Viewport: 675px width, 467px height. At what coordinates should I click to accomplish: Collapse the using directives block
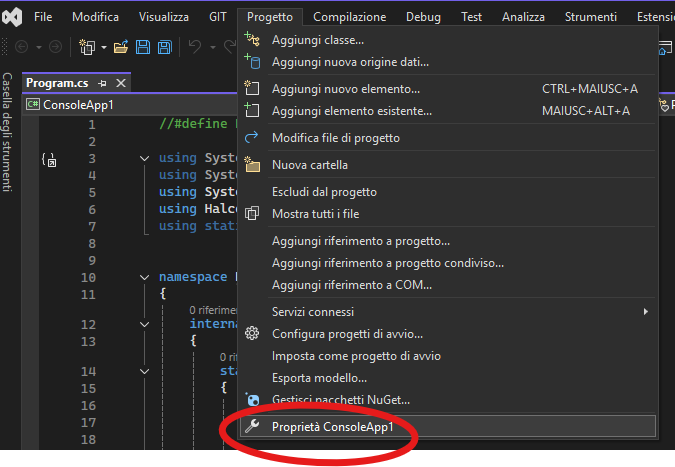[145, 159]
